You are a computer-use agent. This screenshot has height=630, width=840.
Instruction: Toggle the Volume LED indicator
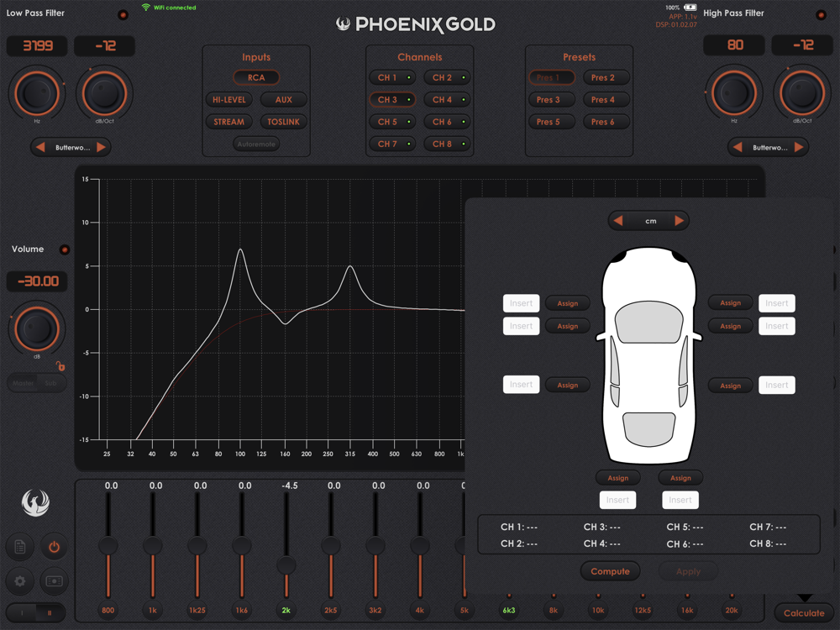[65, 249]
